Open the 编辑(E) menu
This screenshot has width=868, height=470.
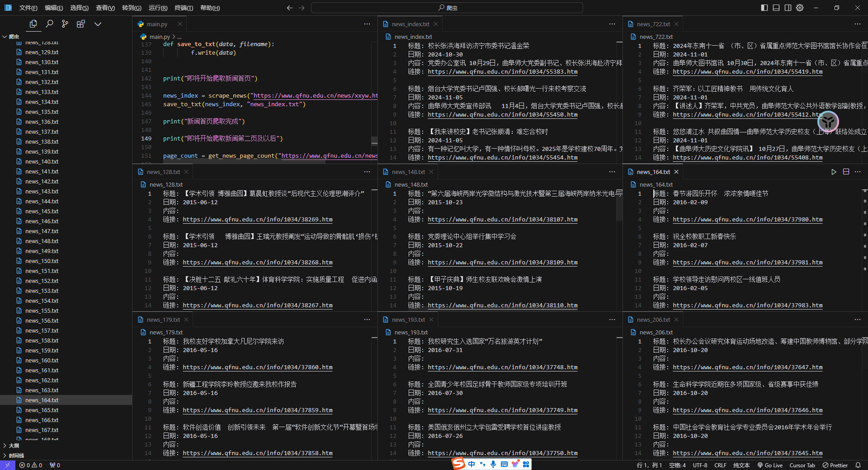click(x=54, y=8)
